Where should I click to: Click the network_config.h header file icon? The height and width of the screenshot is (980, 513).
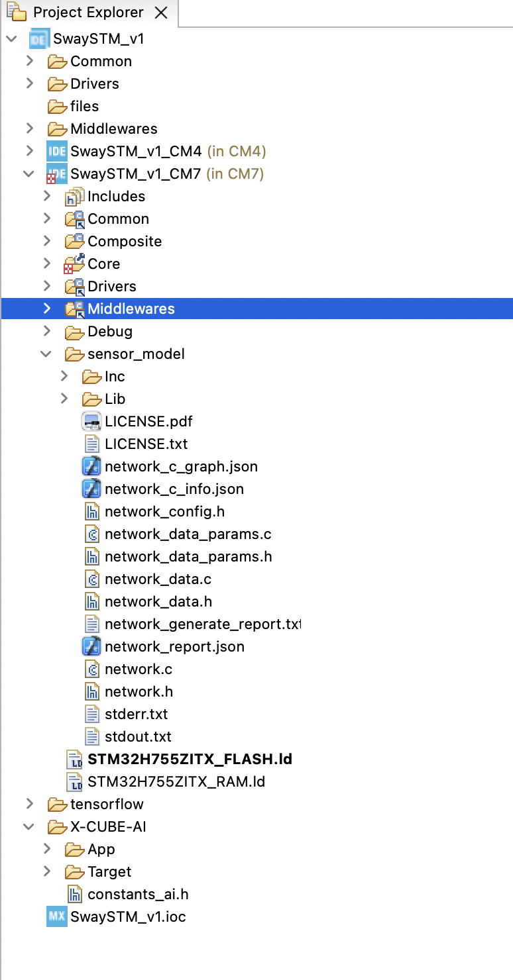[92, 511]
